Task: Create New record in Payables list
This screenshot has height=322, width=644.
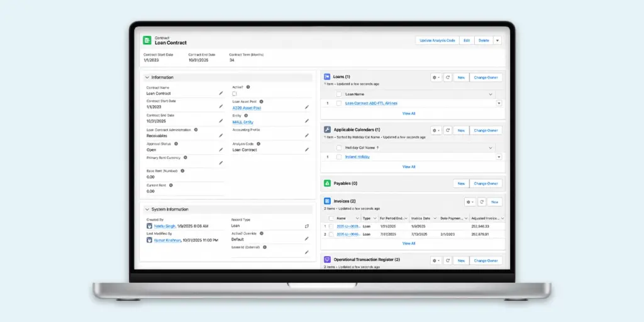Action: (461, 184)
